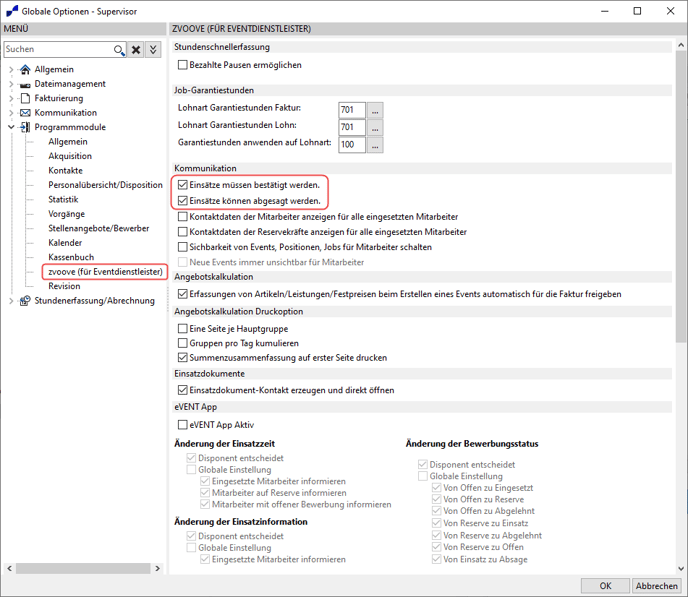Image resolution: width=688 pixels, height=597 pixels.
Task: Open Stellenangebote/Bewerber settings
Action: click(99, 229)
